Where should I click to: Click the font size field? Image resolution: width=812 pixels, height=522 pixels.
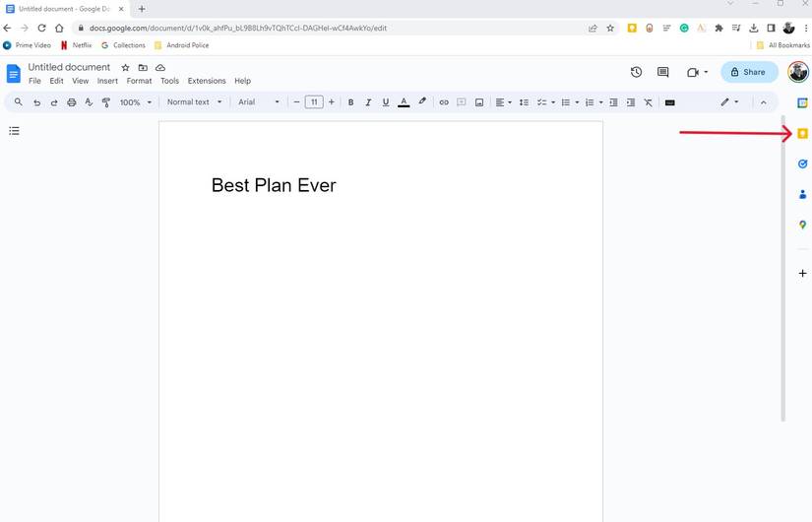point(314,102)
